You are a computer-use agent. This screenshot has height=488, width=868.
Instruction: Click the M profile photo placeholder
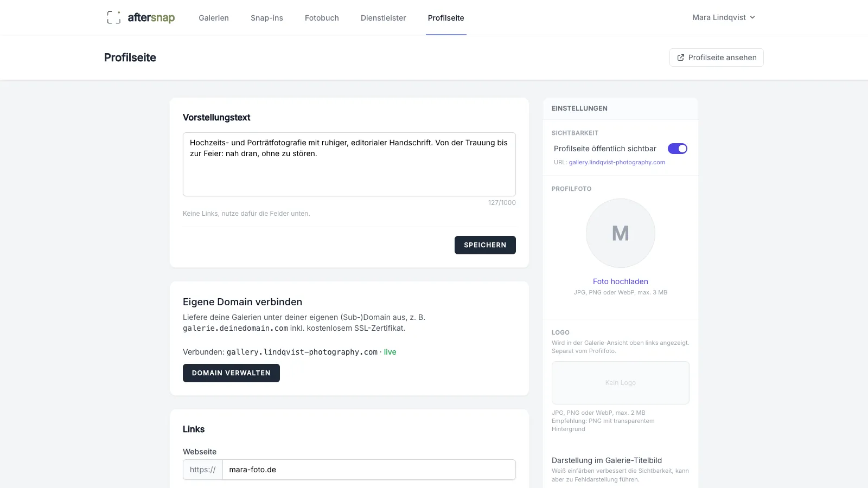[621, 233]
